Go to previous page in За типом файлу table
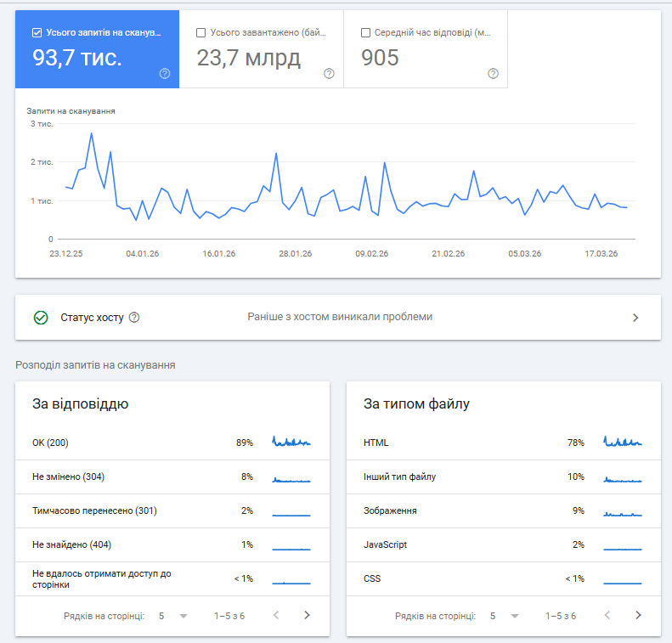 607,615
